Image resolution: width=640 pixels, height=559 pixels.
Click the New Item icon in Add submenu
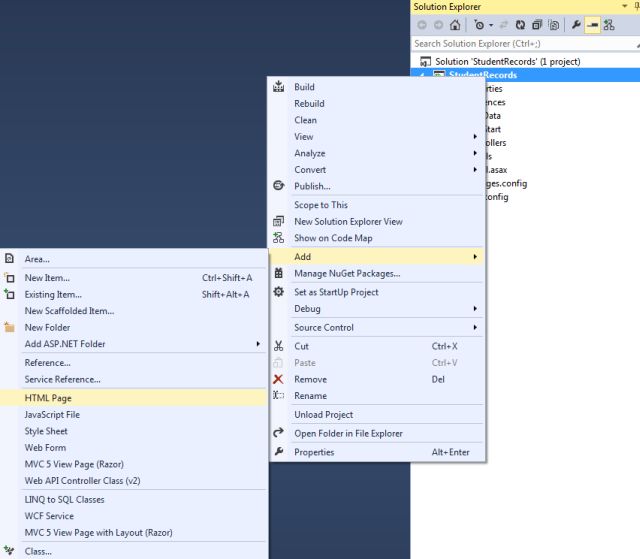pyautogui.click(x=9, y=278)
